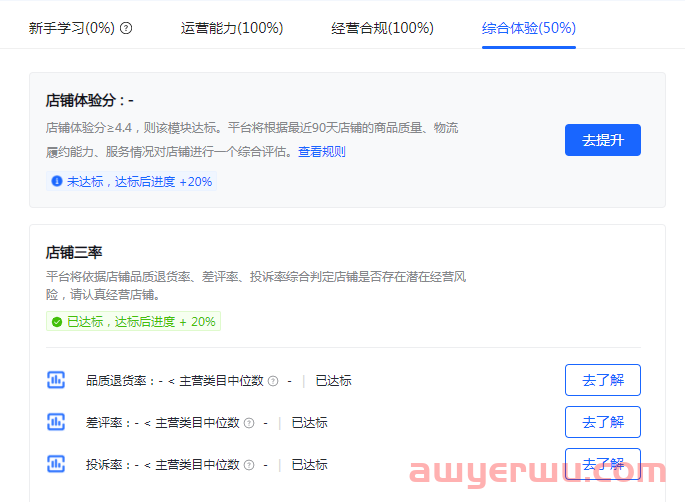The image size is (685, 502).
Task: Click 已达标 status in the 差评率 row
Action: click(309, 423)
